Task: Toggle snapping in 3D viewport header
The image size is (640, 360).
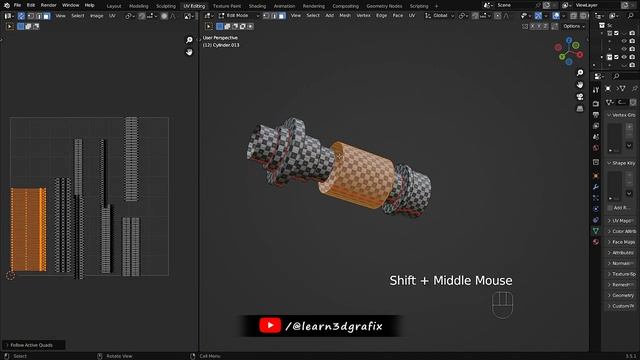Action: point(475,16)
